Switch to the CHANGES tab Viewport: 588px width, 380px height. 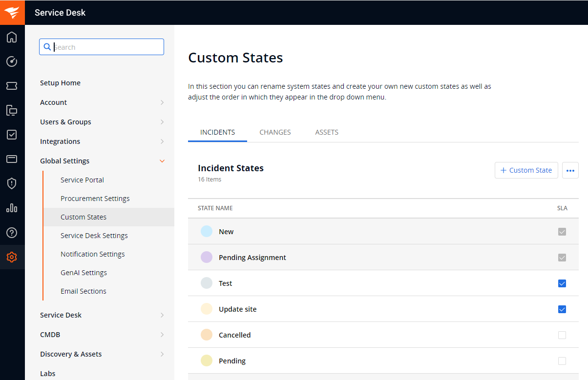coord(275,132)
